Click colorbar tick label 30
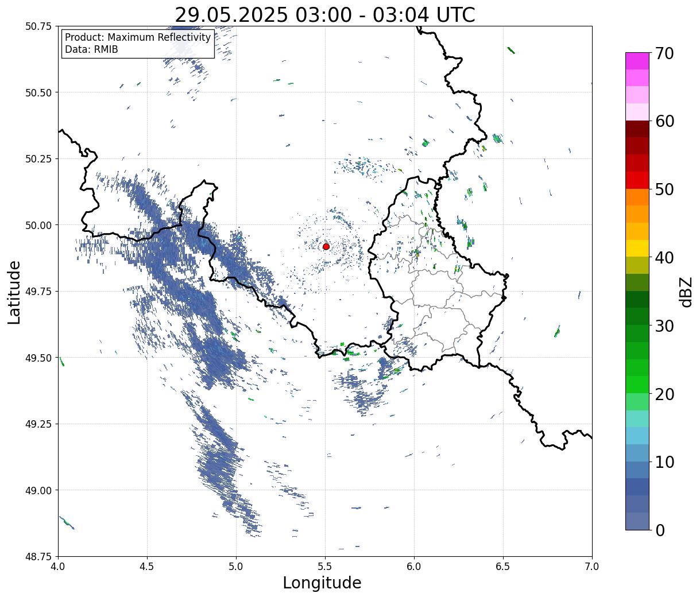The height and width of the screenshot is (597, 700). point(664,326)
